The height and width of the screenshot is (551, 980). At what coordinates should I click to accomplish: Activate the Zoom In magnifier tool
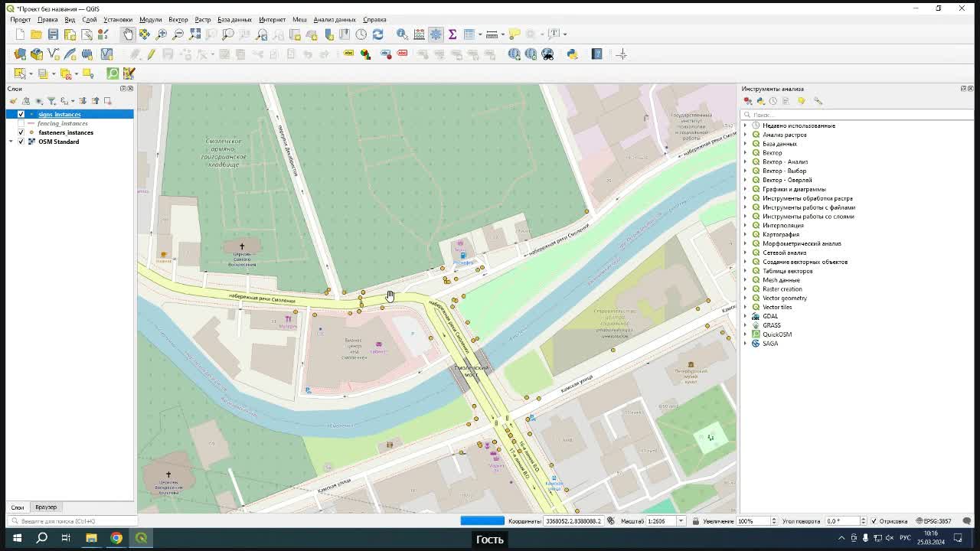pyautogui.click(x=162, y=34)
